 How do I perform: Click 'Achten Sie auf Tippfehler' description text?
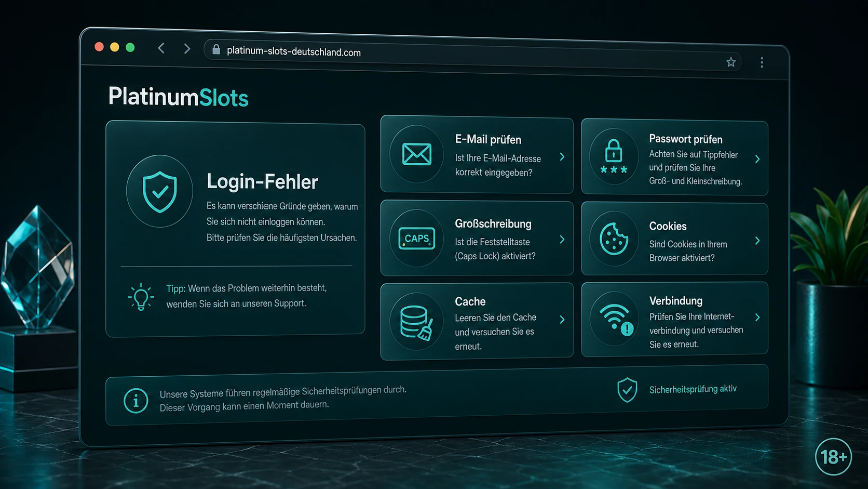point(696,167)
